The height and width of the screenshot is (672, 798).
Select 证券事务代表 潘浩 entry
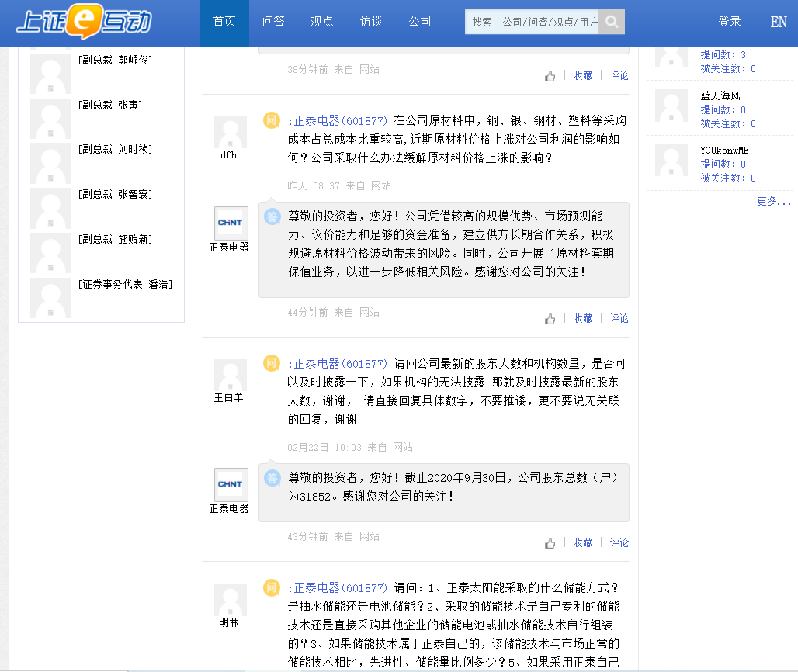(125, 284)
